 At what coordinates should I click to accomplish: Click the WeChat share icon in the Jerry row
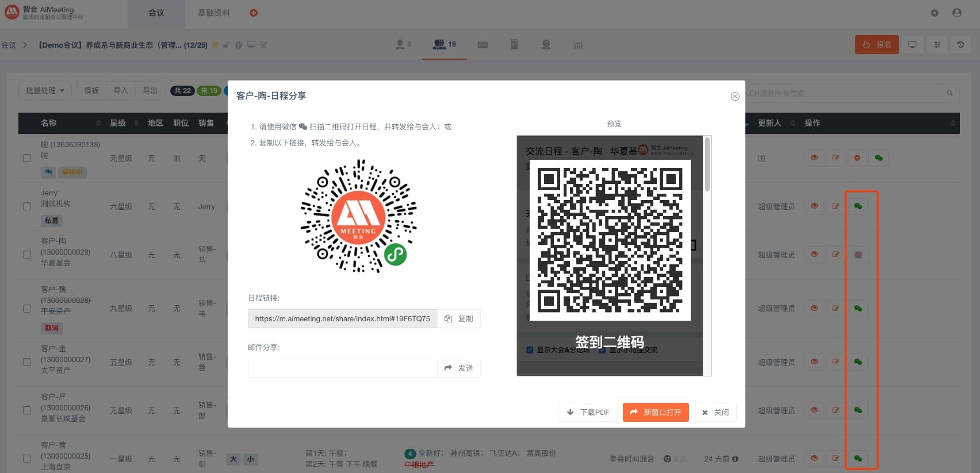coord(857,206)
